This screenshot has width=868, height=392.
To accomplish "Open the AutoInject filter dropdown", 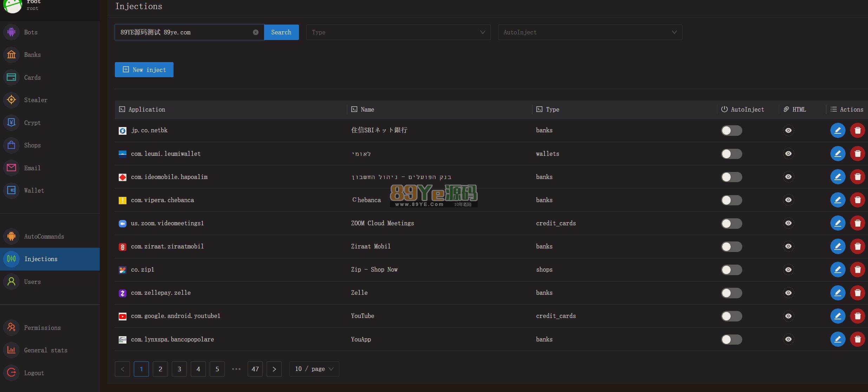I will click(x=590, y=32).
